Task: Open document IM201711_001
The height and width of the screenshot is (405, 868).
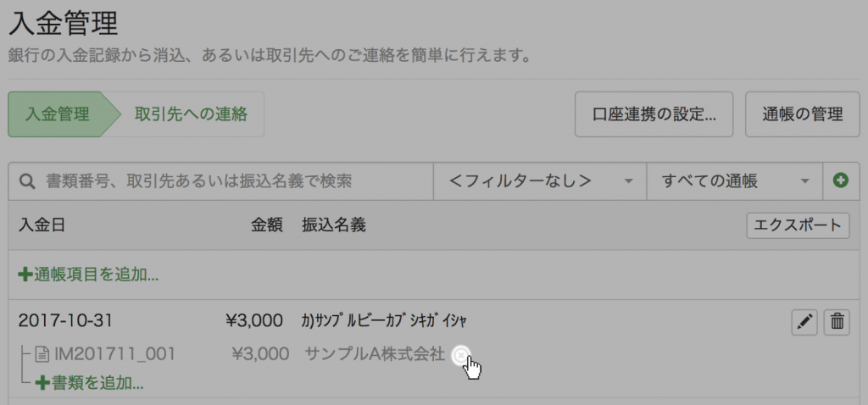Action: [114, 354]
